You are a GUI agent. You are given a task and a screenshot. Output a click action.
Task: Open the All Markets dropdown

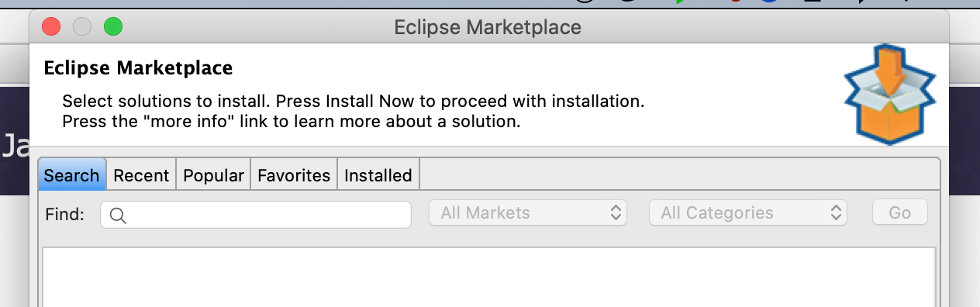[528, 213]
